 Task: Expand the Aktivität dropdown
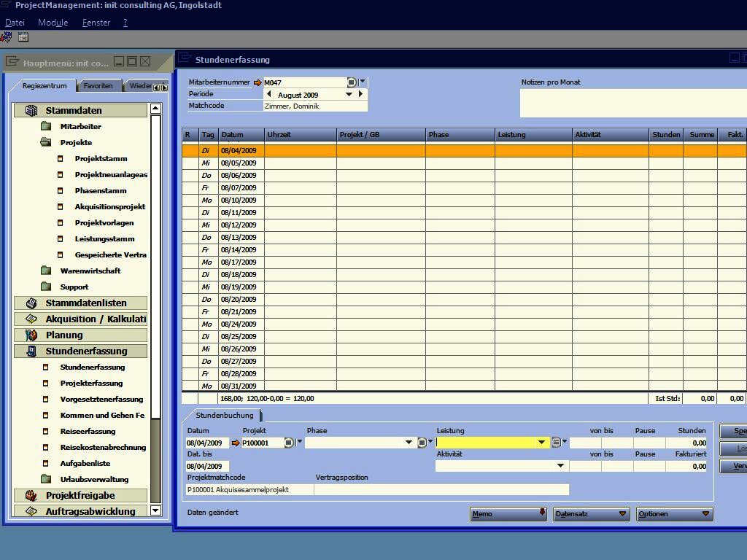(560, 466)
